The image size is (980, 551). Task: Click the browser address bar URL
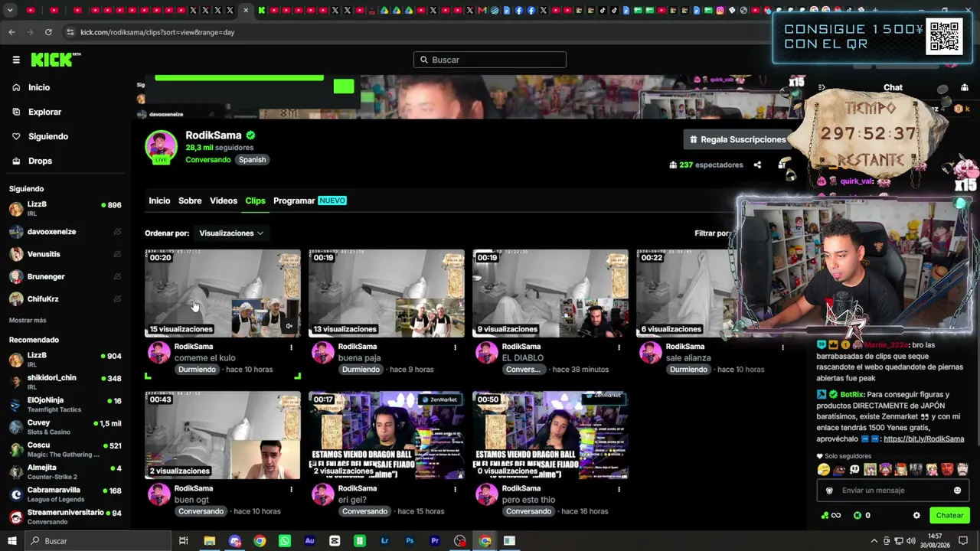tap(157, 32)
